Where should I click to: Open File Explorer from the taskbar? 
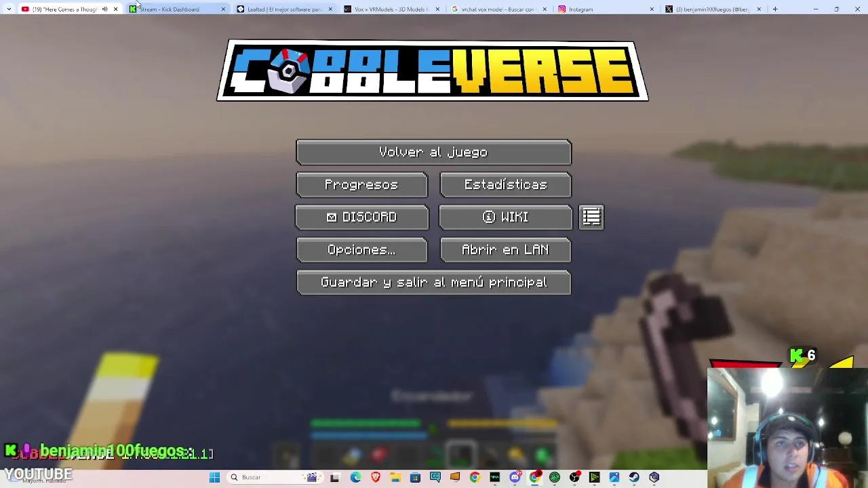[x=395, y=477]
